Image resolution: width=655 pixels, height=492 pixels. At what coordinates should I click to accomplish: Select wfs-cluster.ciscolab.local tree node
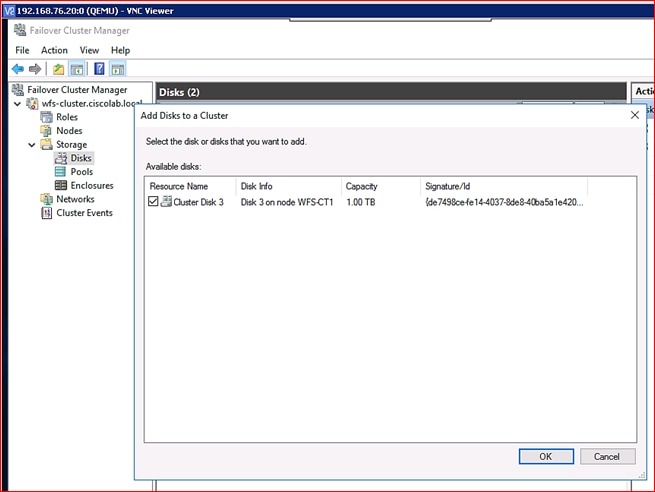(92, 104)
